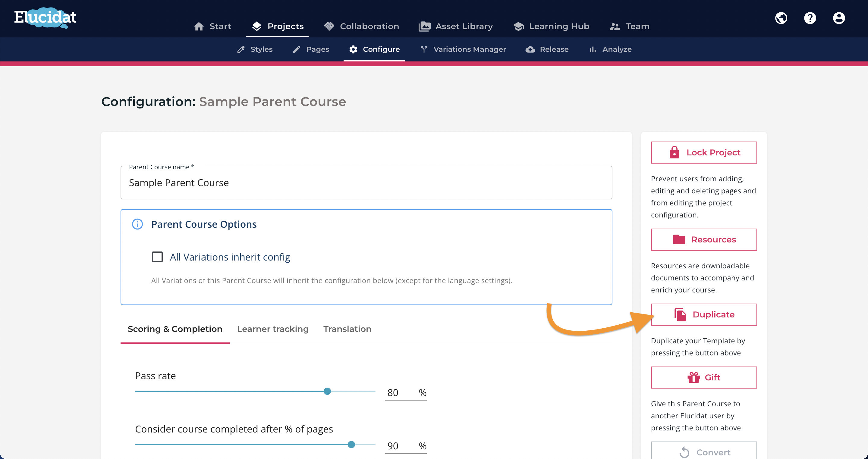Click the Convert button
Screen dimensions: 868x459
[x=703, y=451]
